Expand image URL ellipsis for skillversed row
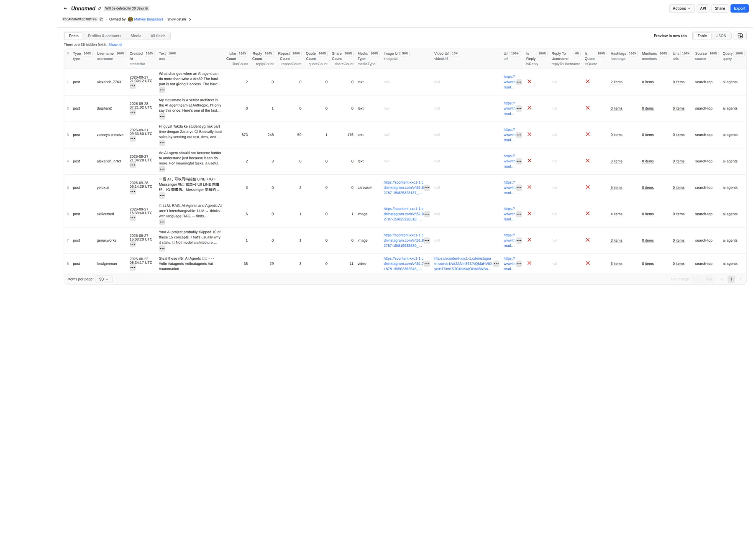Screen dimensions: 753x560 tap(427, 214)
